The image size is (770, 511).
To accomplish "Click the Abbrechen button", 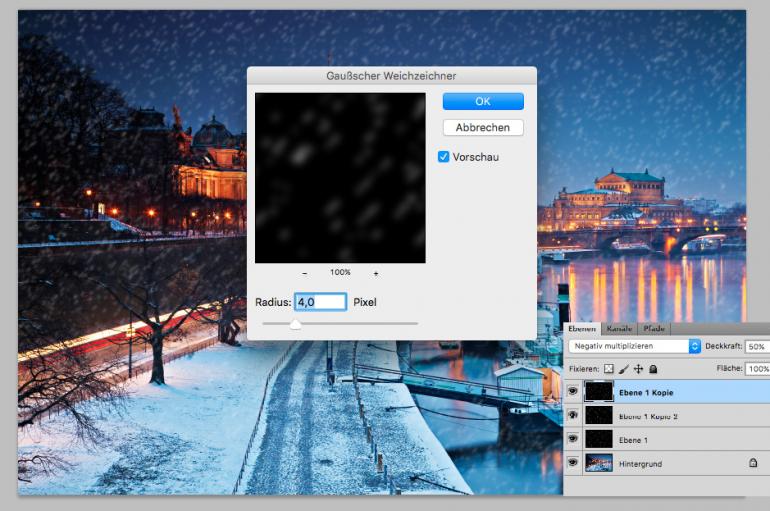I will tap(483, 128).
